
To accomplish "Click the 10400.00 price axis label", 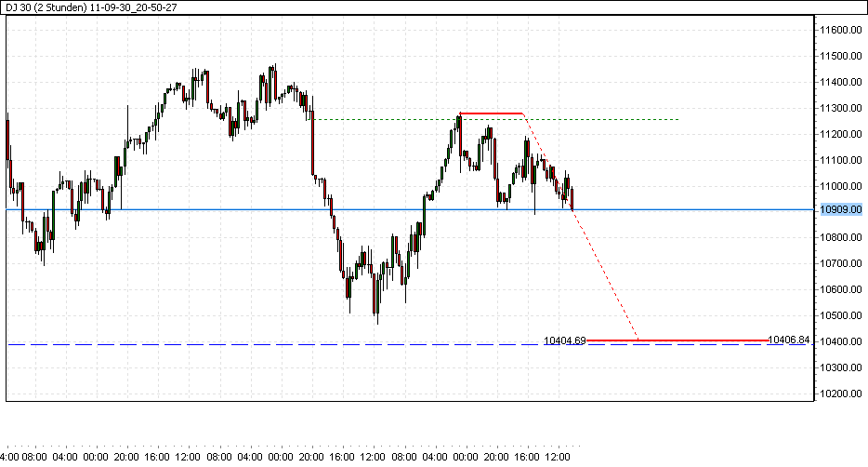I will coord(841,341).
